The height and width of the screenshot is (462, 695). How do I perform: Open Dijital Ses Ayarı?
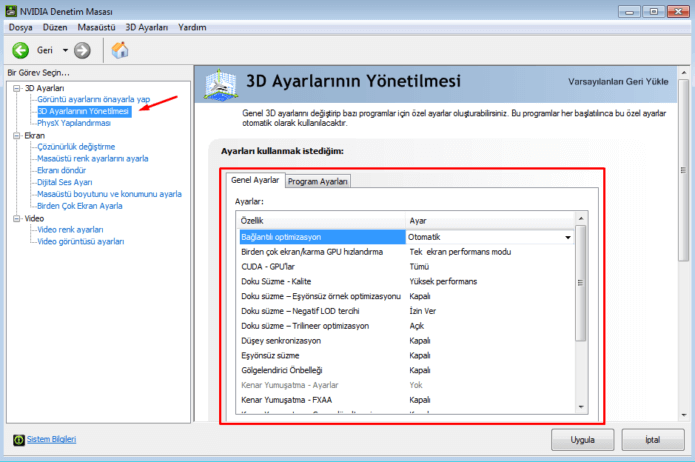pyautogui.click(x=65, y=182)
